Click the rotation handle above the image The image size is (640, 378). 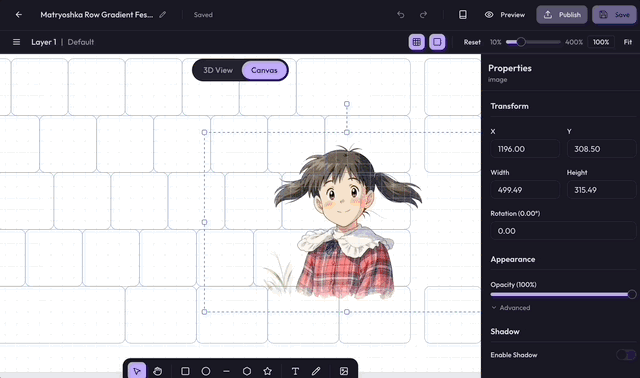347,104
